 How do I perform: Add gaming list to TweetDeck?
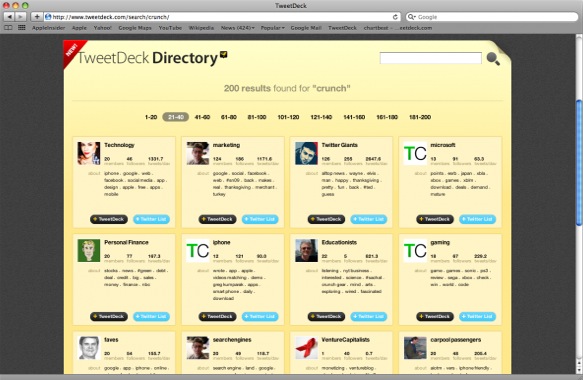coord(435,317)
